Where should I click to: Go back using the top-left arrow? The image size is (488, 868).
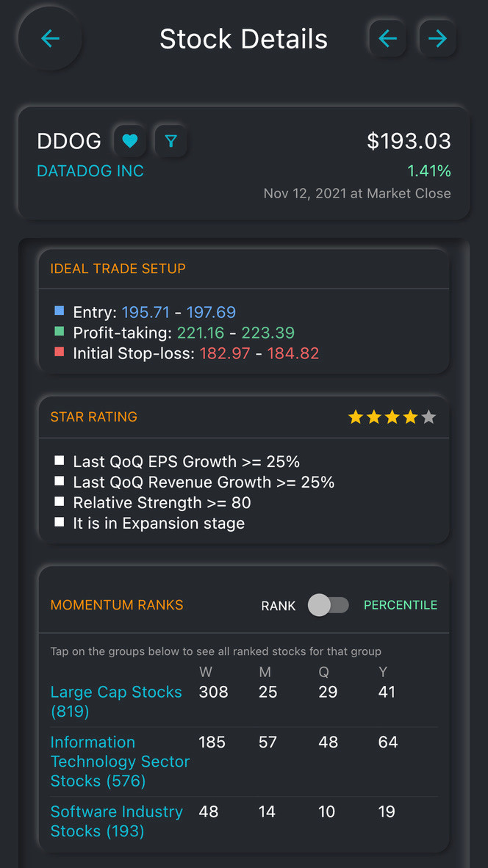tap(50, 38)
